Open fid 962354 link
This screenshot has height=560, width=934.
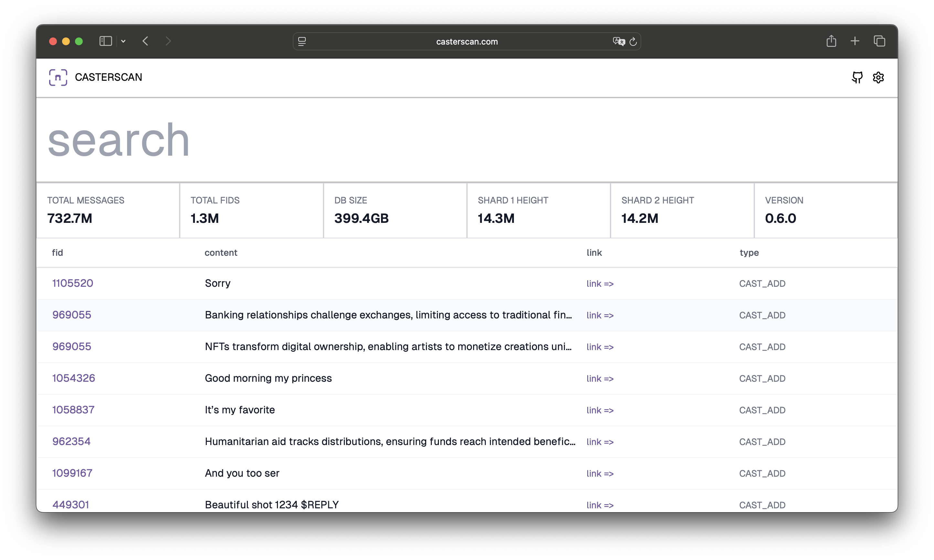(x=71, y=441)
